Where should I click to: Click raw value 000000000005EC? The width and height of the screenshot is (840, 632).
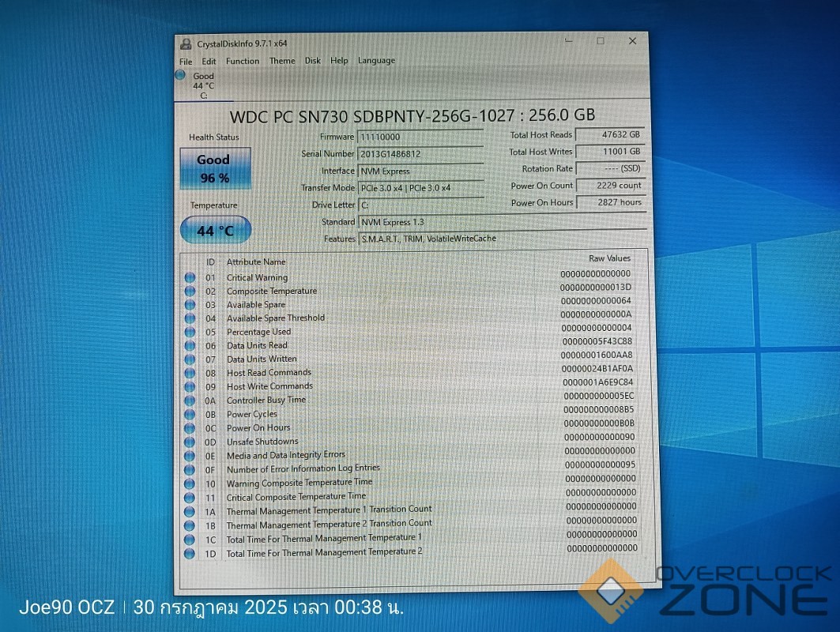(x=599, y=396)
